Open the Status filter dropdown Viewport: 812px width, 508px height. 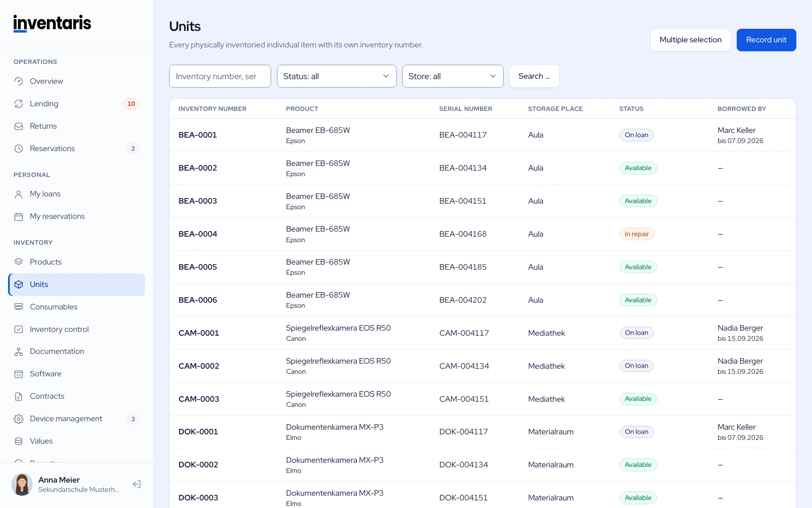click(337, 76)
